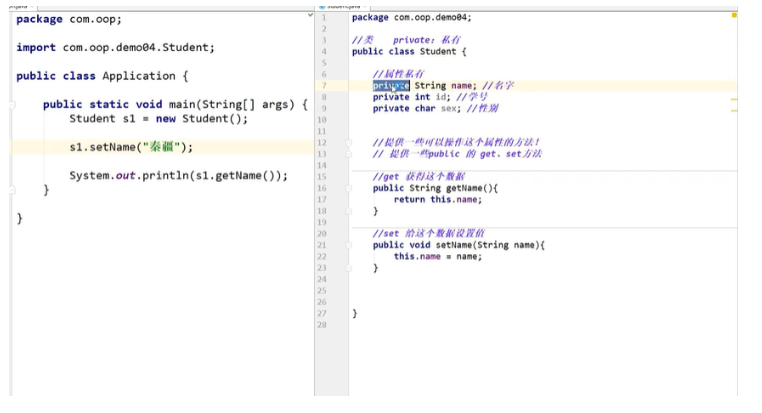762x413 pixels.
Task: Click the warning stripe mark beside line 9
Action: click(x=734, y=111)
